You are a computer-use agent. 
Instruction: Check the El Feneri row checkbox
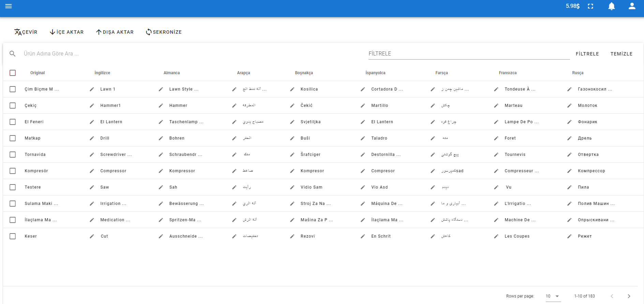13,122
